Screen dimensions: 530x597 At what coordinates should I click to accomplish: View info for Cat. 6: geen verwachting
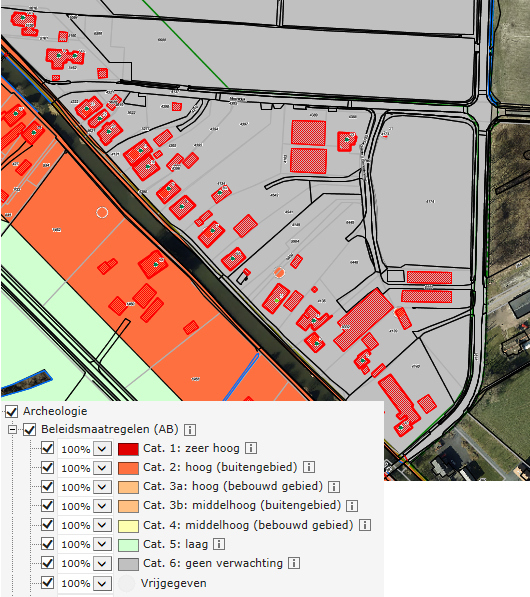pos(294,563)
